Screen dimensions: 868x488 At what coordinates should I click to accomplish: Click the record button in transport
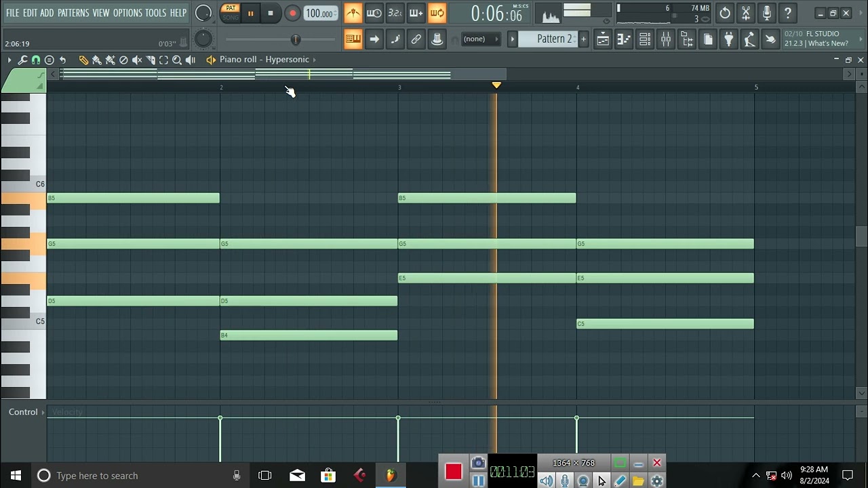tap(292, 14)
